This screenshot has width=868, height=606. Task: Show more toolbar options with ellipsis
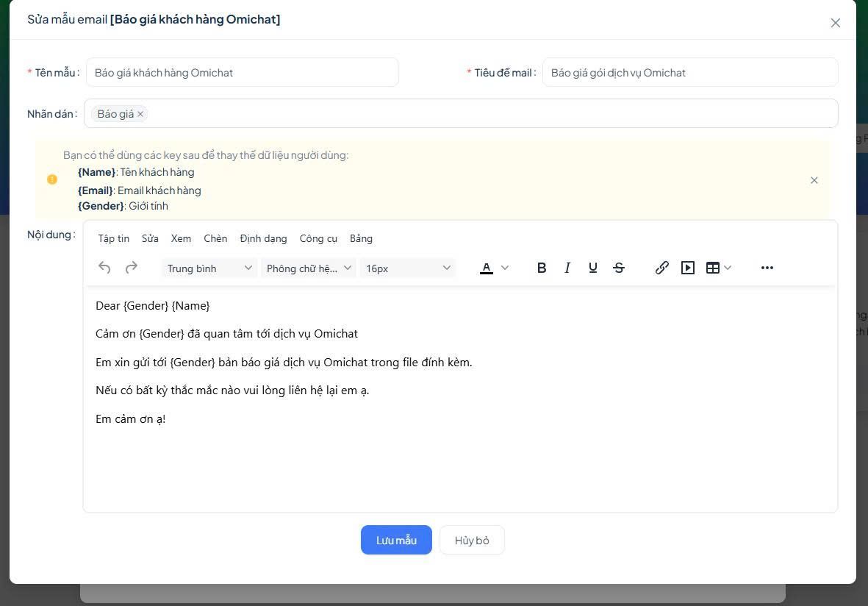(767, 268)
